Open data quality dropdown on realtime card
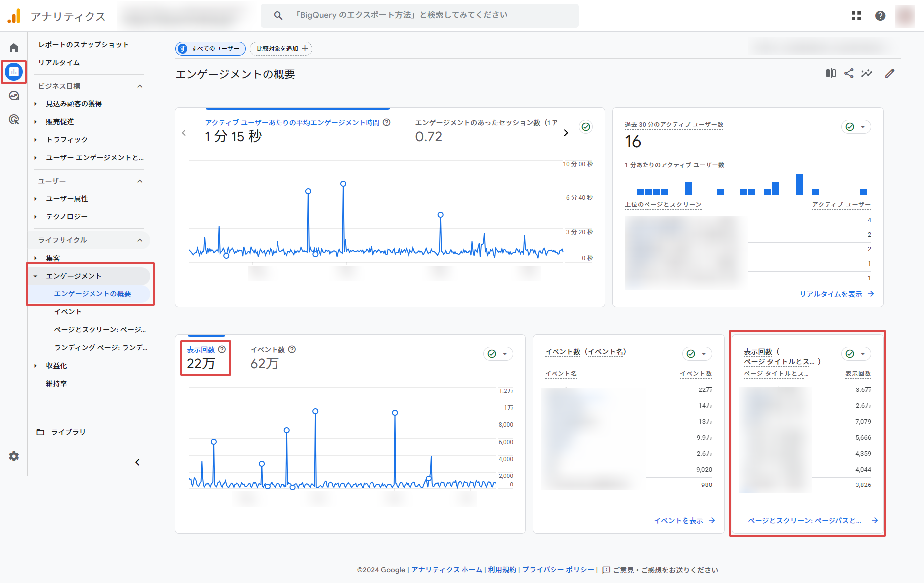 click(x=856, y=127)
